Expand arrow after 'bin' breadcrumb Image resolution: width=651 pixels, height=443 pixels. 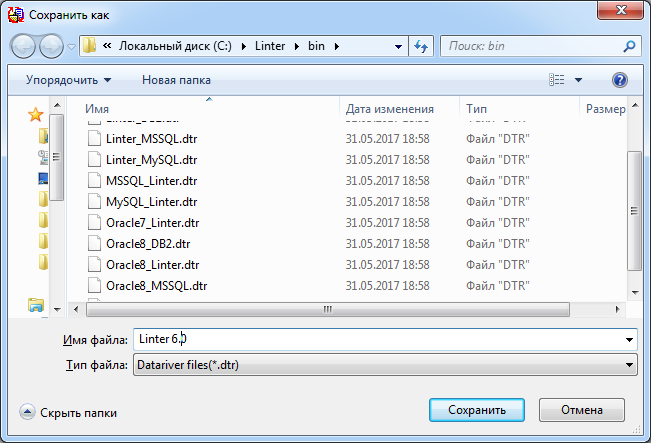(337, 46)
